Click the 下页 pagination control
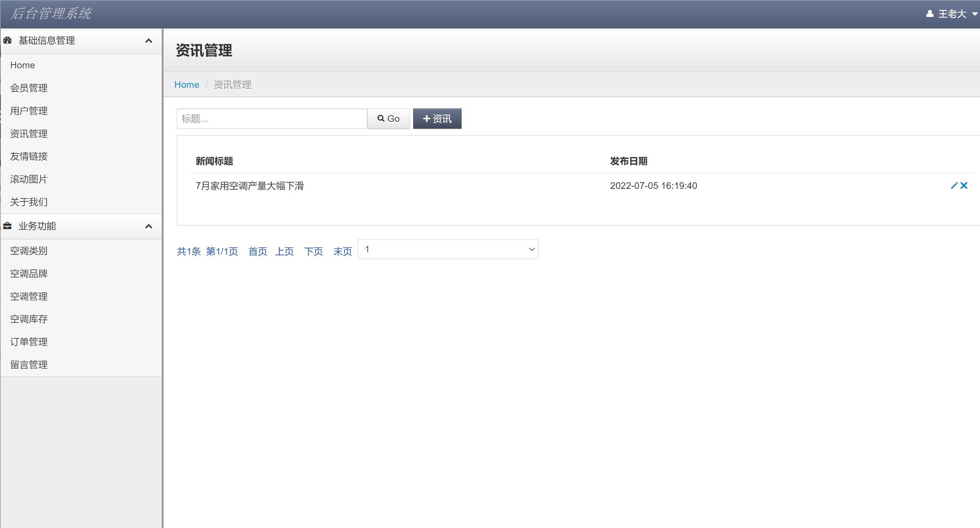980x528 pixels. (313, 251)
